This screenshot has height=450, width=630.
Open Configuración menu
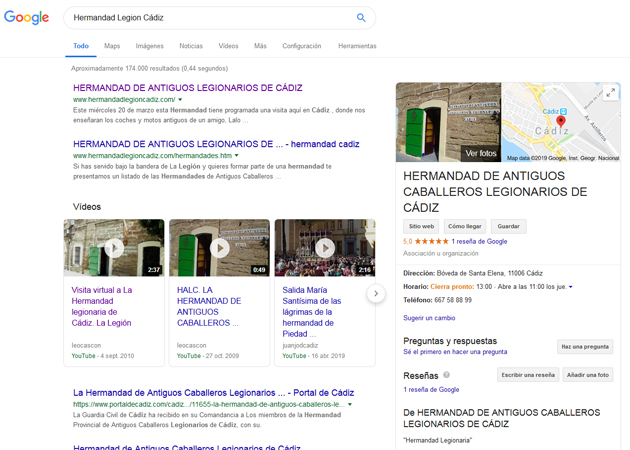(x=302, y=46)
